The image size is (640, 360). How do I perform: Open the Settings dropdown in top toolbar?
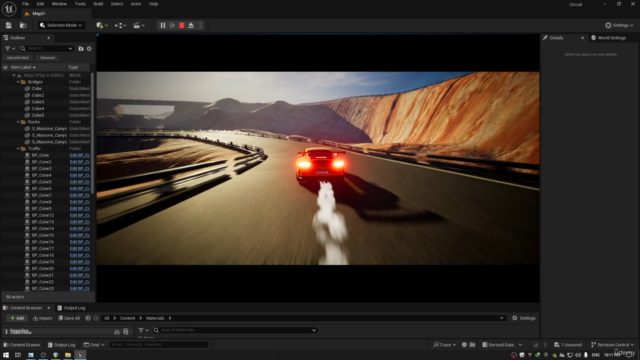619,25
